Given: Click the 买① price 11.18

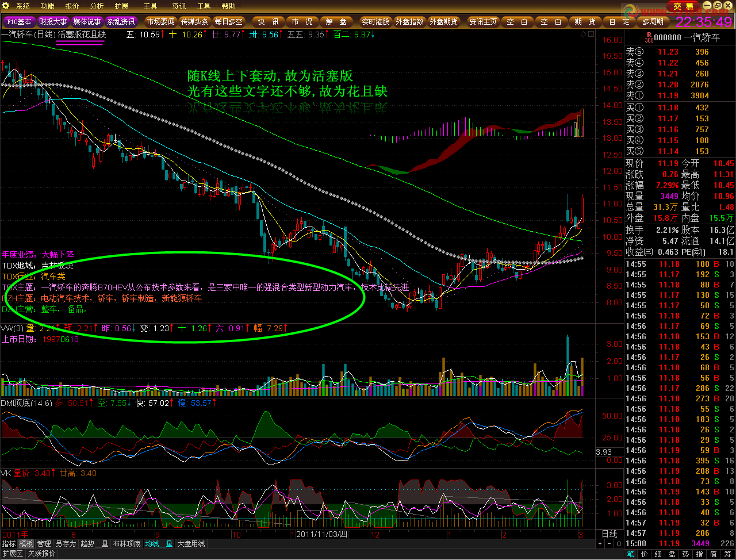Looking at the screenshot, I should [x=668, y=108].
